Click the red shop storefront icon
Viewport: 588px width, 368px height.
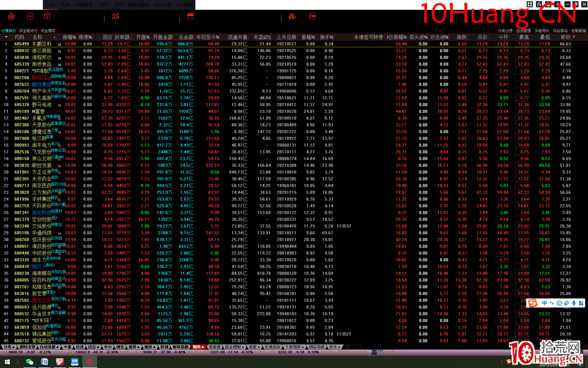click(190, 16)
